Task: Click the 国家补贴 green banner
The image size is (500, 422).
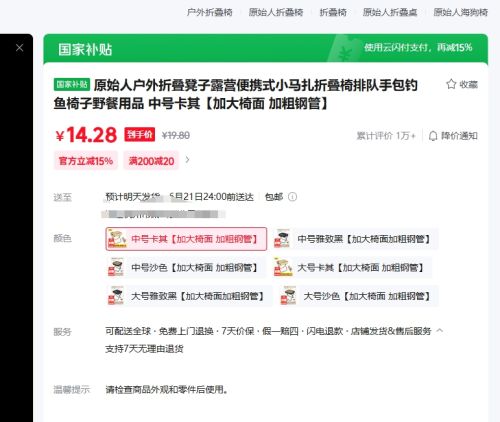Action: 266,49
